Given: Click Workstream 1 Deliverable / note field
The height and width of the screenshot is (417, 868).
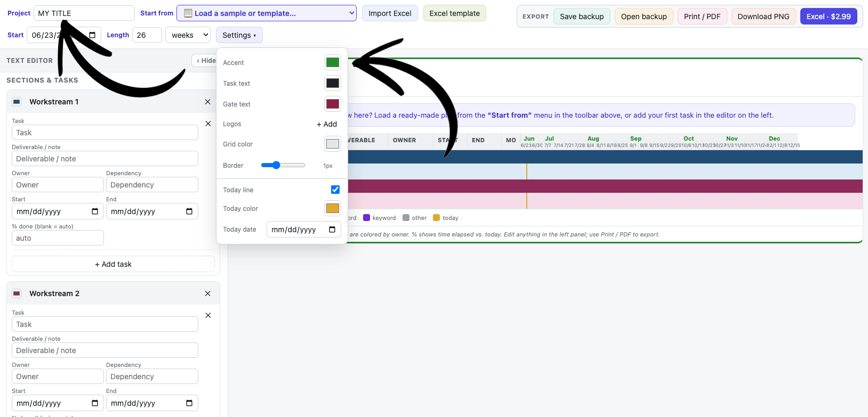Looking at the screenshot, I should [105, 159].
